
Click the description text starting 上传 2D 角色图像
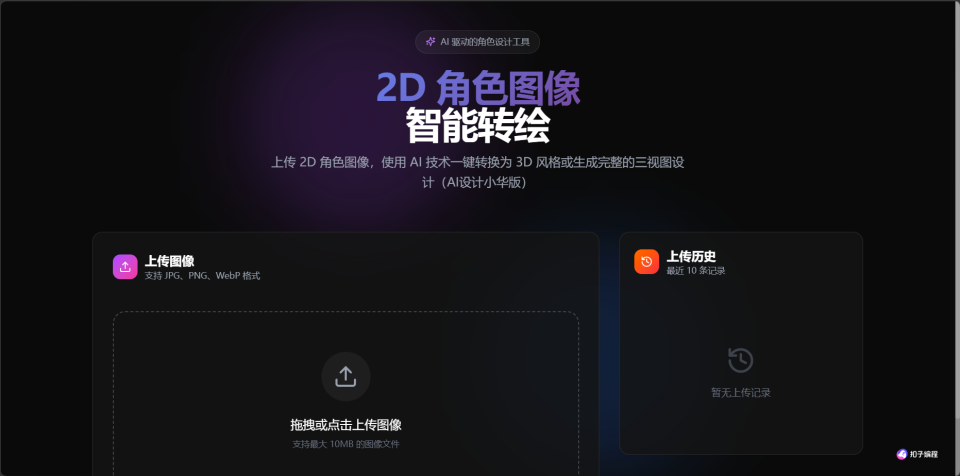pyautogui.click(x=478, y=172)
